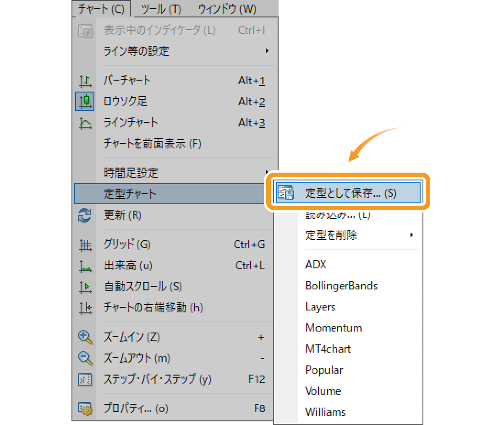The height and width of the screenshot is (425, 504).
Task: Choose ロウソク足 menu entry
Action: click(x=125, y=102)
